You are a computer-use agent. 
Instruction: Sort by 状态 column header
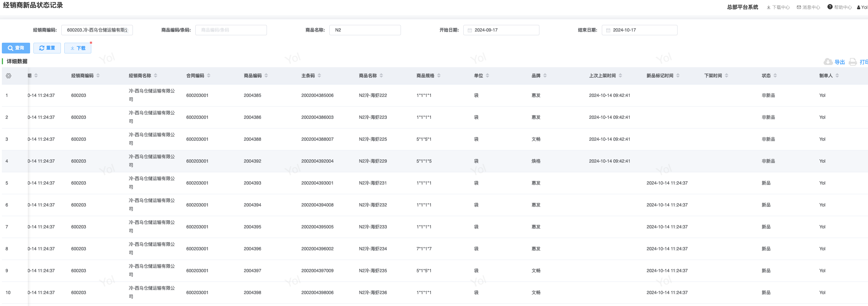point(775,76)
